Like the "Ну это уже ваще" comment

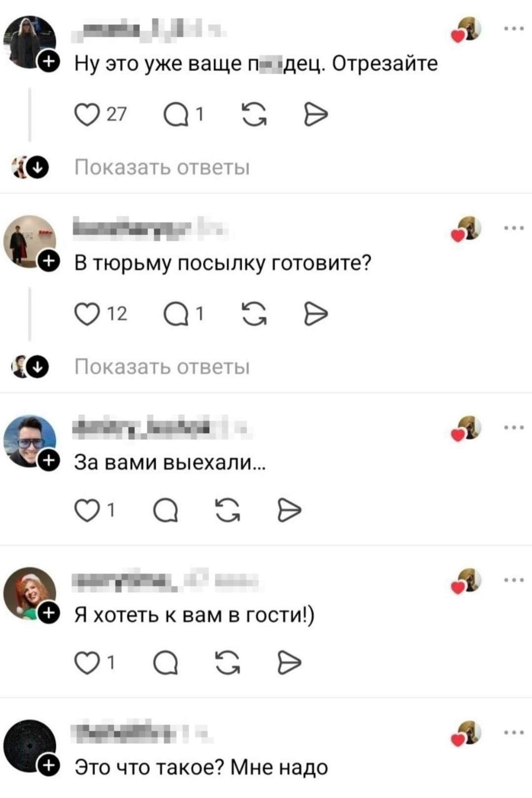pyautogui.click(x=87, y=115)
